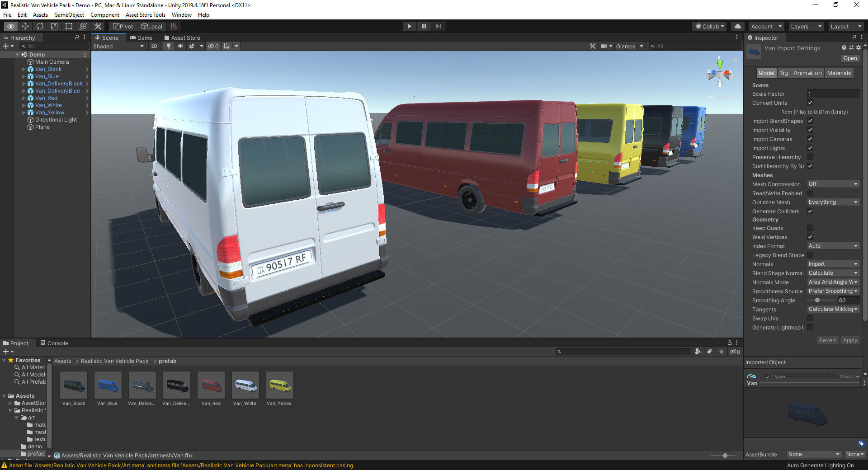Open the cloud services icon
868x470 pixels.
tap(737, 26)
